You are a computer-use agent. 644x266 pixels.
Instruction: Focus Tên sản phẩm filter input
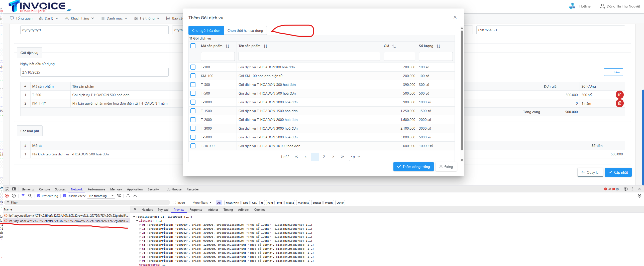[x=309, y=56]
